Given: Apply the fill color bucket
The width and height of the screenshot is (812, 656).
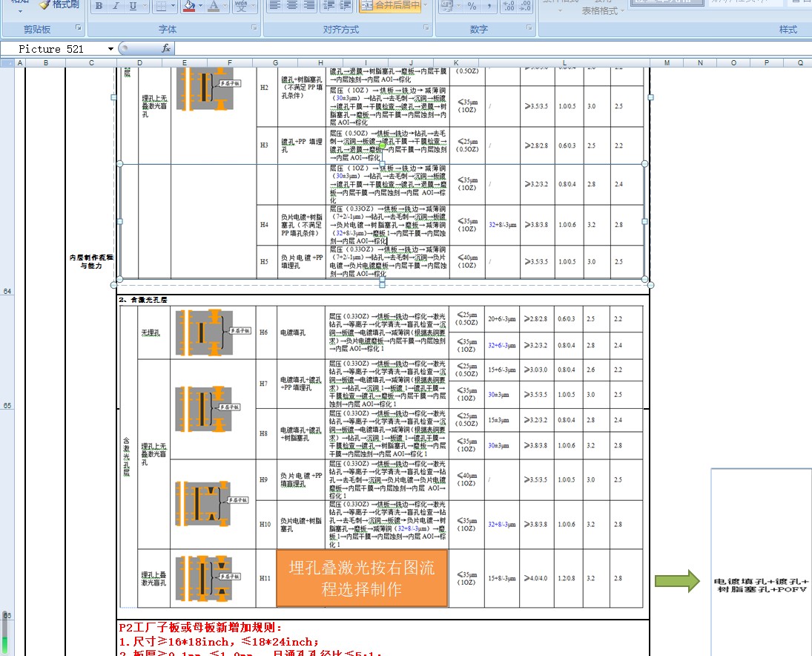Looking at the screenshot, I should pyautogui.click(x=190, y=6).
